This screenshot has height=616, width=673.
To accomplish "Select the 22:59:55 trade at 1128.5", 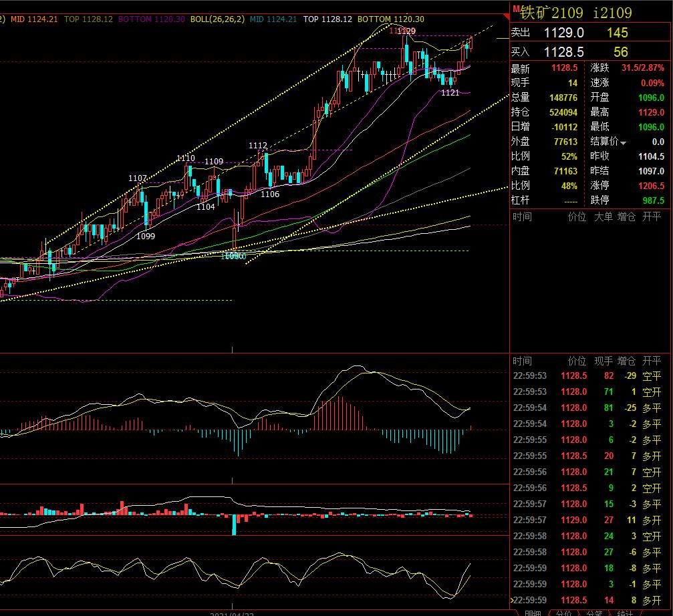I will coord(587,456).
